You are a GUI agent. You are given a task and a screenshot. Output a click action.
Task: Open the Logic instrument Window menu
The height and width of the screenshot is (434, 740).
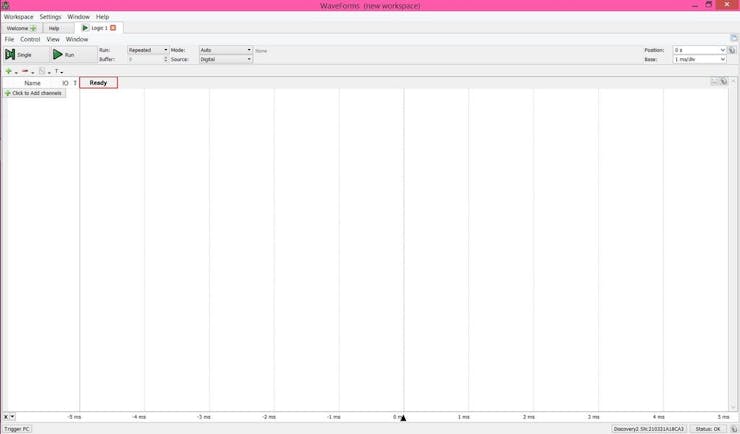(77, 40)
